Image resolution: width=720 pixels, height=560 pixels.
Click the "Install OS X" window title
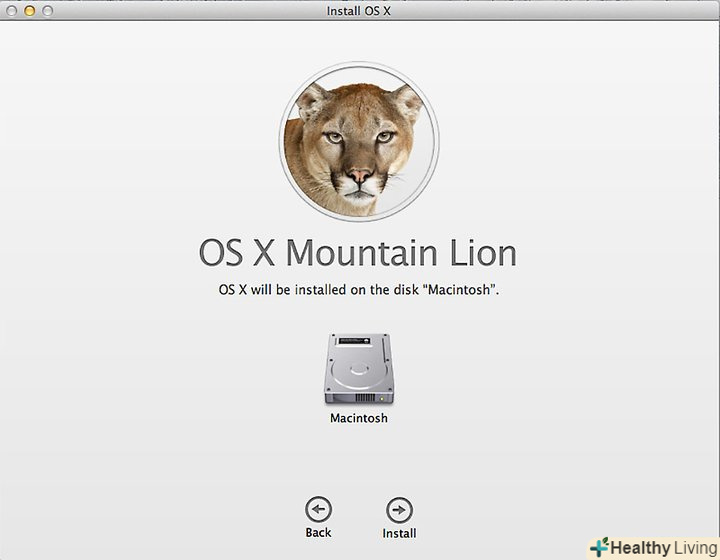point(359,11)
